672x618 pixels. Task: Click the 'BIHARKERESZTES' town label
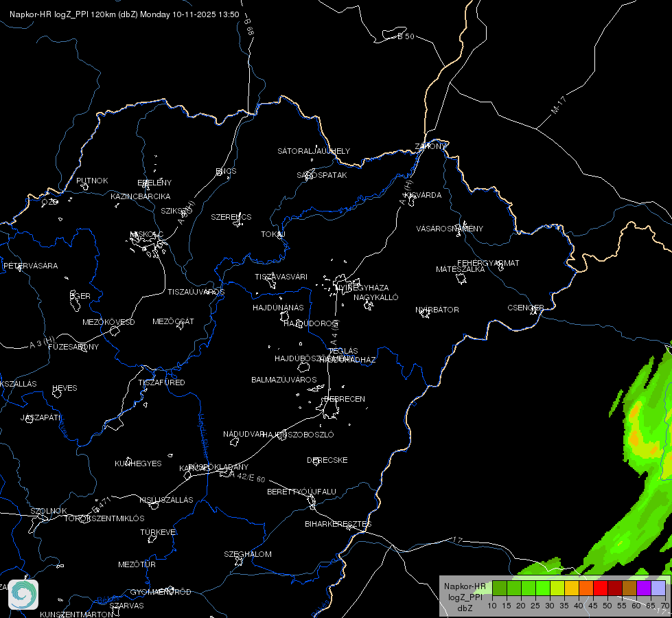[x=338, y=524]
